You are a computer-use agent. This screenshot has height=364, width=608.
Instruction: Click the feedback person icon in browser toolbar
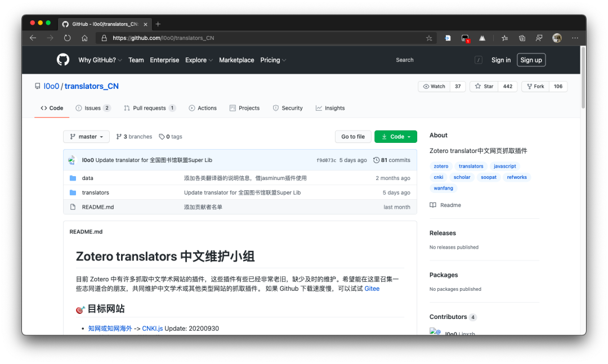539,38
